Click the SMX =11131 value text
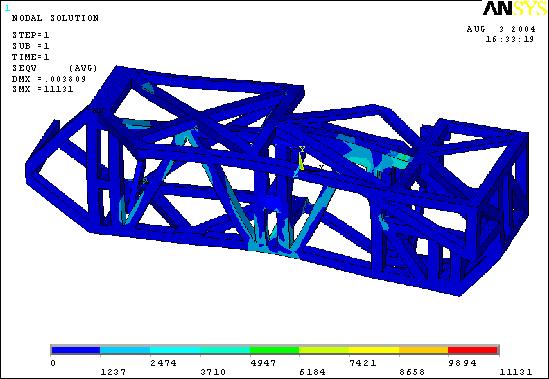The width and height of the screenshot is (549, 379). 43,89
